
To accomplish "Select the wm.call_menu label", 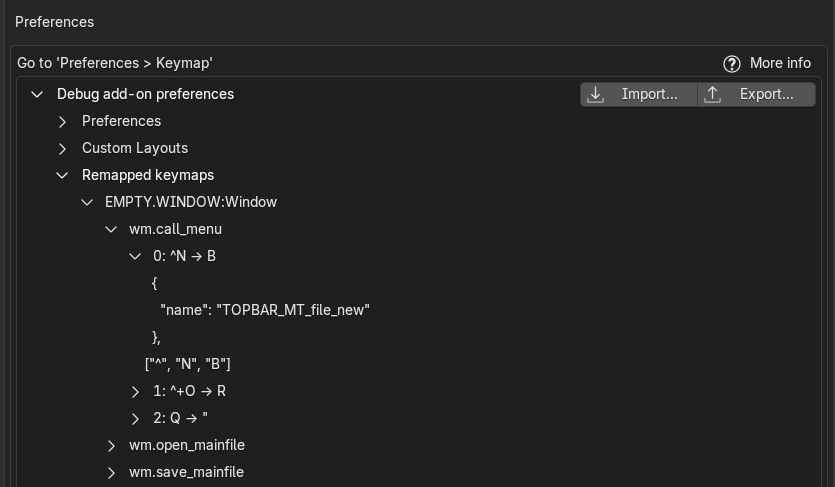I will point(175,229).
